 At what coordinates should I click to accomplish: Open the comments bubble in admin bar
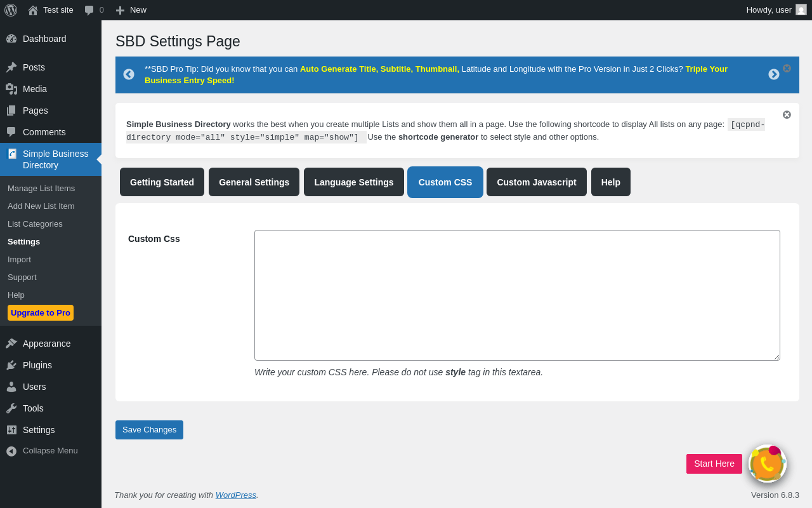89,10
